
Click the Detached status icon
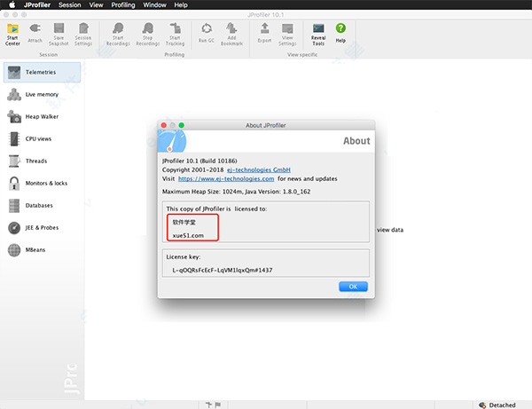click(x=482, y=405)
